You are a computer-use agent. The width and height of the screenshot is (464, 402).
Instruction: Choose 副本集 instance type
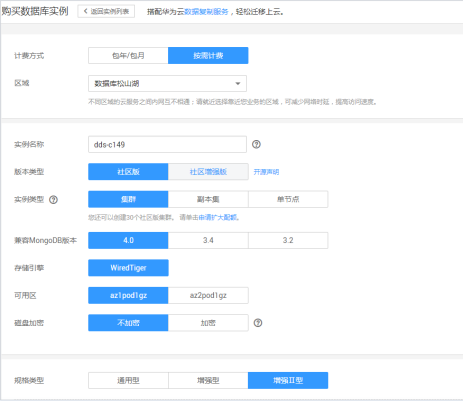click(208, 199)
